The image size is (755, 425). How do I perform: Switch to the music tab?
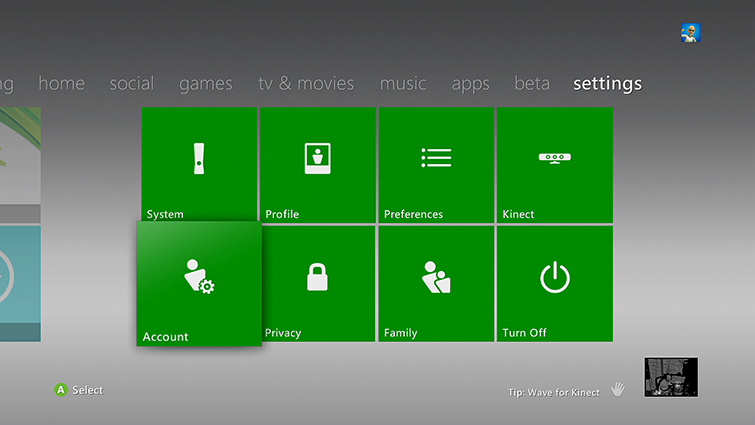[403, 84]
